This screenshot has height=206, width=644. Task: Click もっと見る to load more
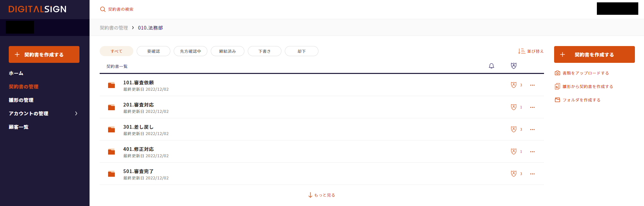(322, 195)
